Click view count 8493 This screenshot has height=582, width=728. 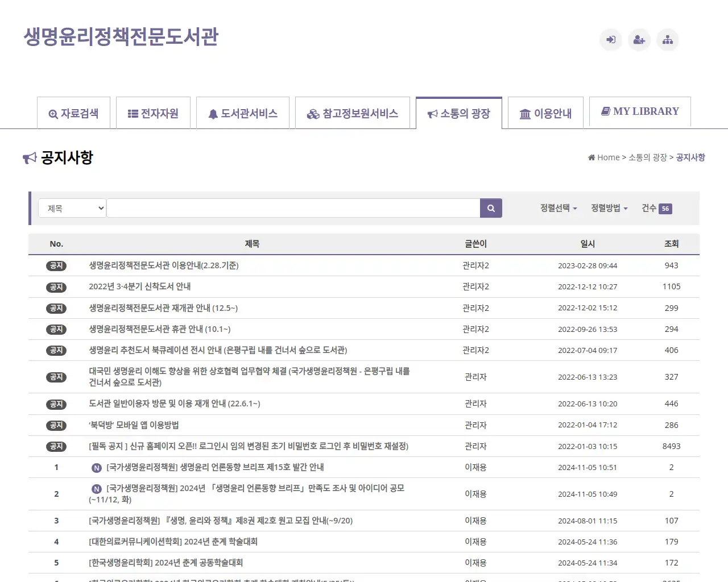671,446
